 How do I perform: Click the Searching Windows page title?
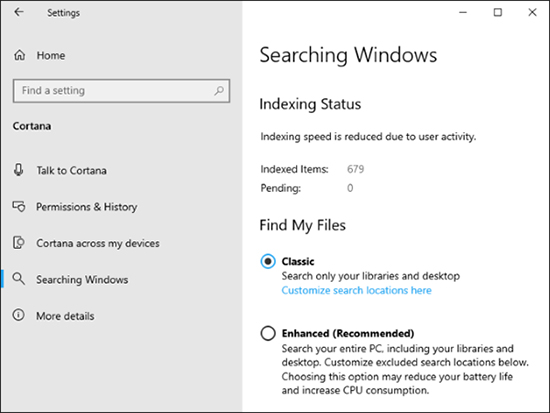348,55
